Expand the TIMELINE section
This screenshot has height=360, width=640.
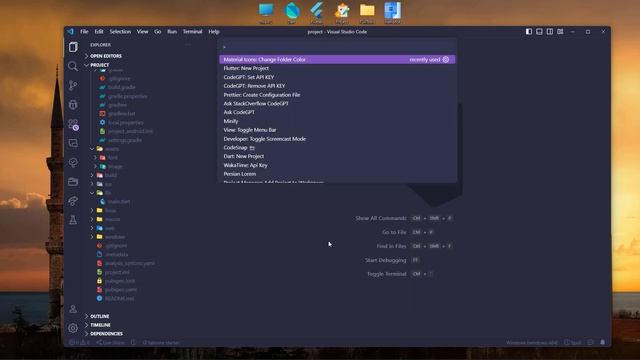pyautogui.click(x=100, y=325)
